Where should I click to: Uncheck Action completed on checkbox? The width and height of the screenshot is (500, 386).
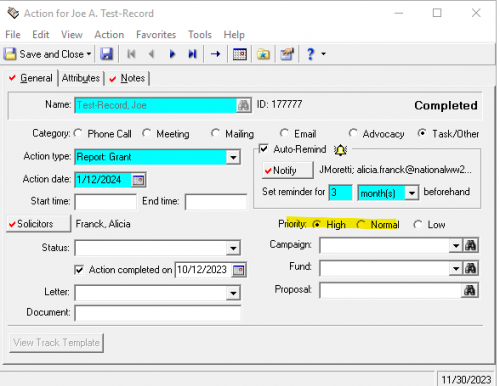click(x=79, y=270)
